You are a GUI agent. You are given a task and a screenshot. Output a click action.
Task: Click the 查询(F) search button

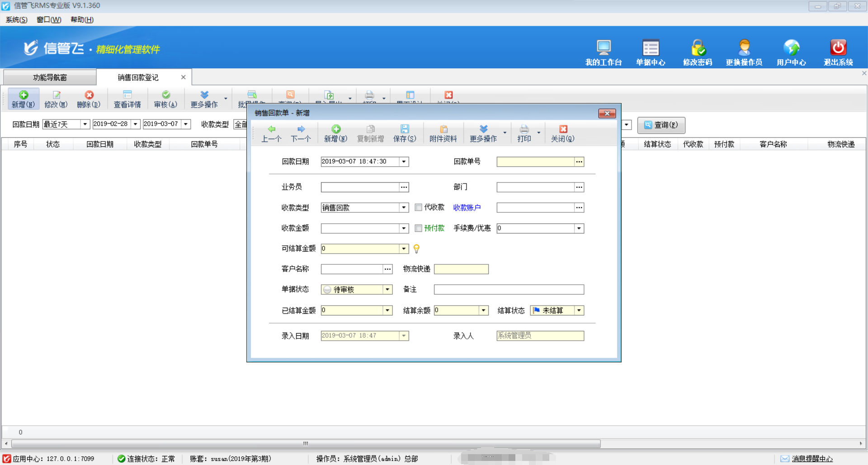pos(661,125)
